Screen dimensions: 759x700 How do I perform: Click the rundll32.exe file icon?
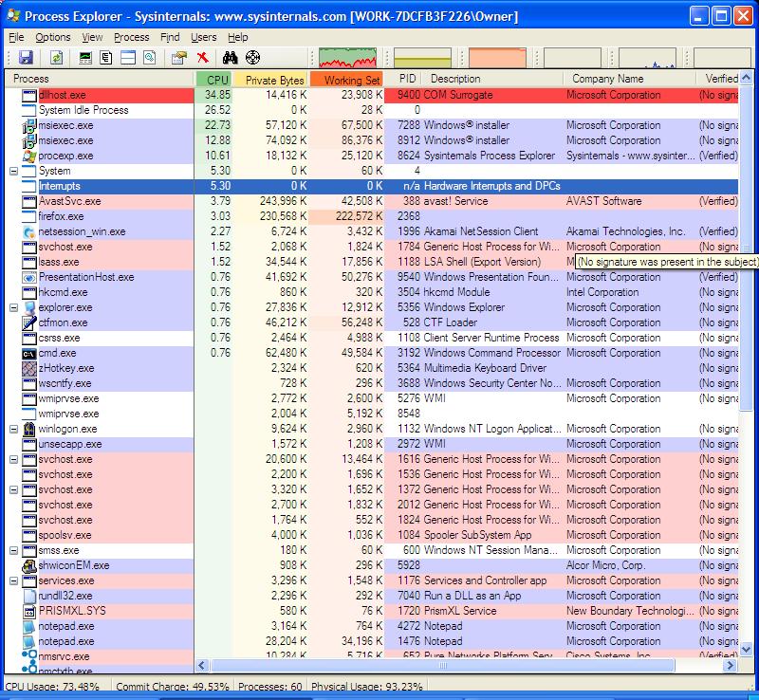tap(29, 596)
